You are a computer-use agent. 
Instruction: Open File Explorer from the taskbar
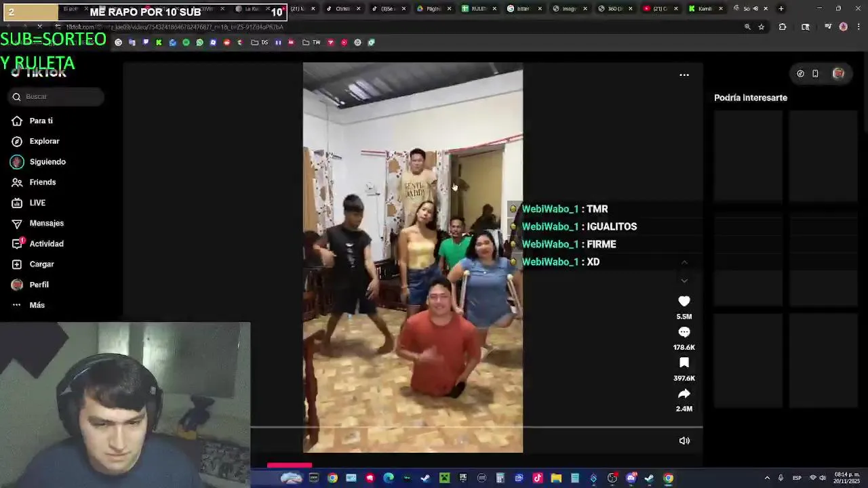556,479
